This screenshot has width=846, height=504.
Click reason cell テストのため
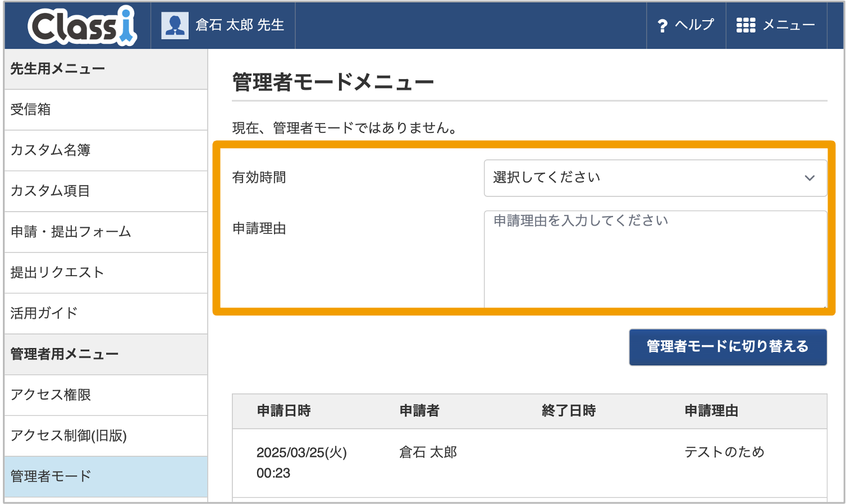coord(724,452)
